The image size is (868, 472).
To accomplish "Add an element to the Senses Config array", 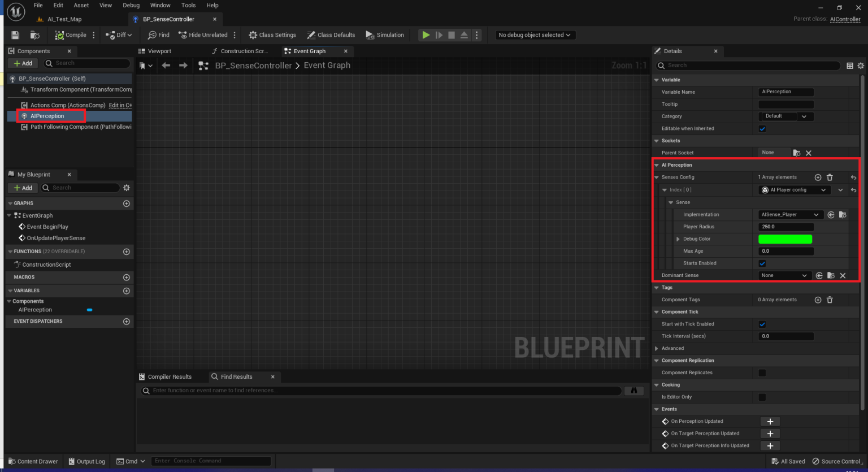I will click(818, 177).
